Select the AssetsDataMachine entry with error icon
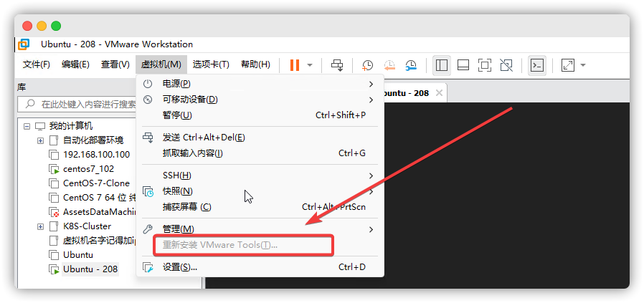This screenshot has width=644, height=303. click(100, 212)
